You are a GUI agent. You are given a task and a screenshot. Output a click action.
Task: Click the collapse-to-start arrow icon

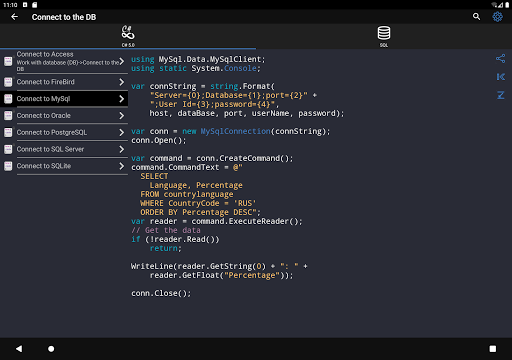tap(500, 77)
